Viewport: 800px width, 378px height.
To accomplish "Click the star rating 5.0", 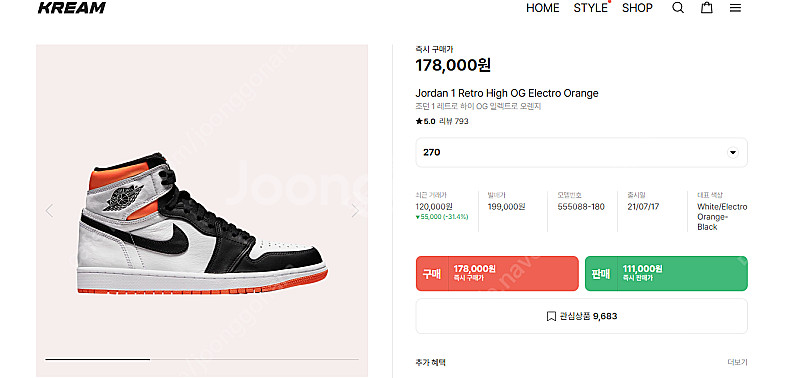I will [426, 121].
